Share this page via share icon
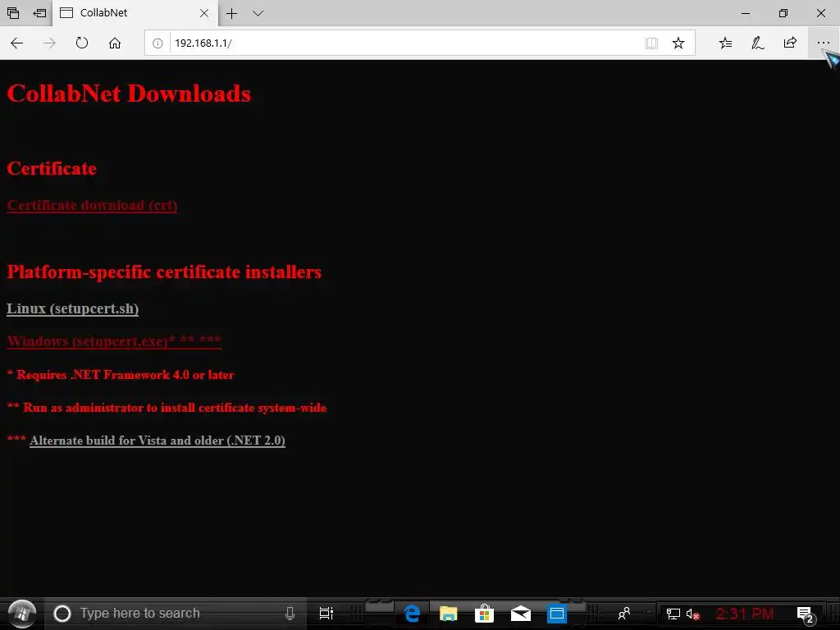The height and width of the screenshot is (630, 840). [790, 43]
